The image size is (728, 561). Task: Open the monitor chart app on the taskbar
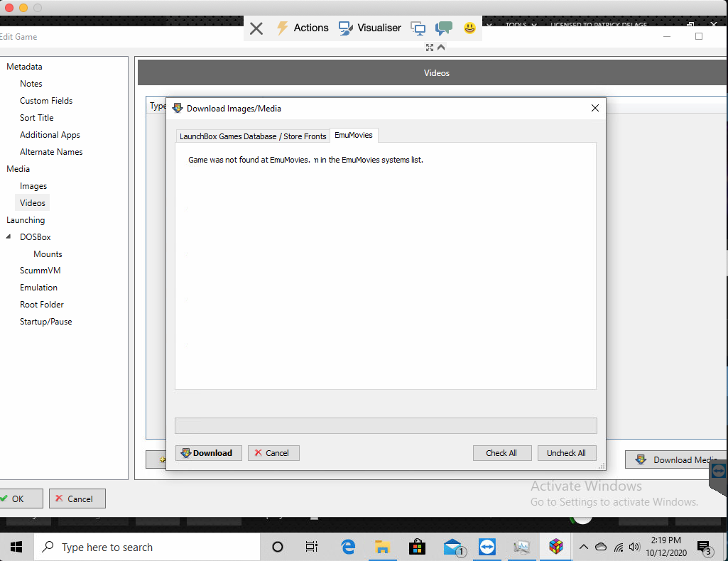[x=521, y=547]
